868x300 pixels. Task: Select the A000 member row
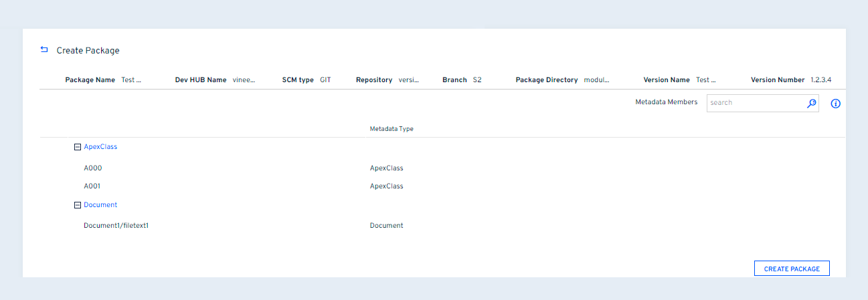(92, 168)
